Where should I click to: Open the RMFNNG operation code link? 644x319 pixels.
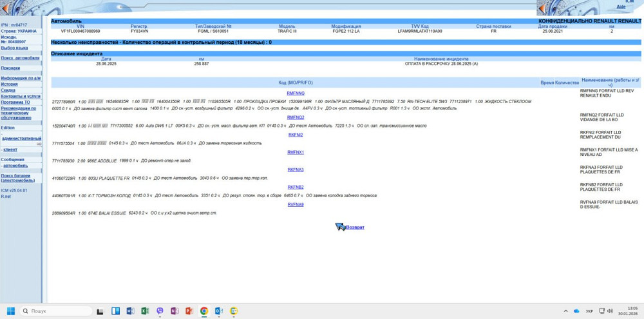pos(296,93)
